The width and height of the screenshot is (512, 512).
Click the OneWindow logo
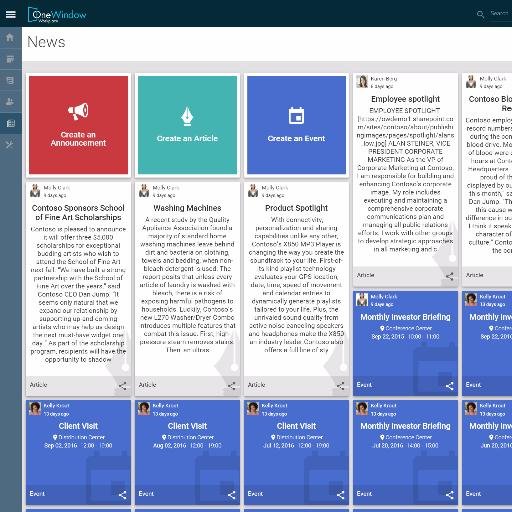point(57,15)
